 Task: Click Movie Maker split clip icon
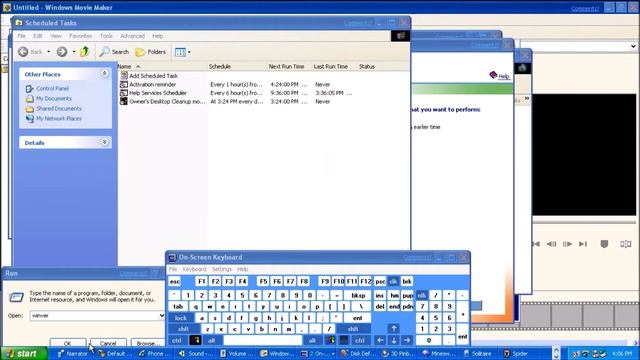pyautogui.click(x=625, y=244)
